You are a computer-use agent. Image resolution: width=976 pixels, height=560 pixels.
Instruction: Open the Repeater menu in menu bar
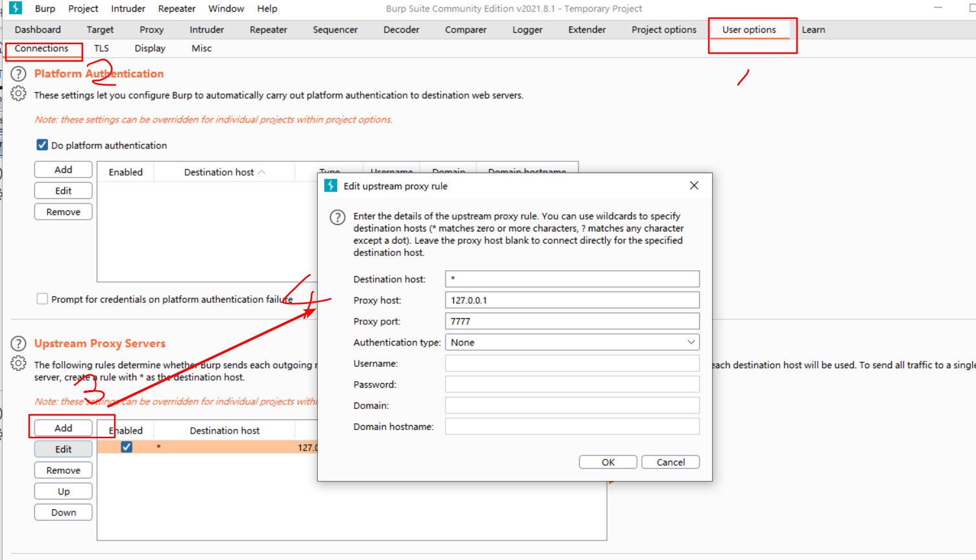click(176, 8)
